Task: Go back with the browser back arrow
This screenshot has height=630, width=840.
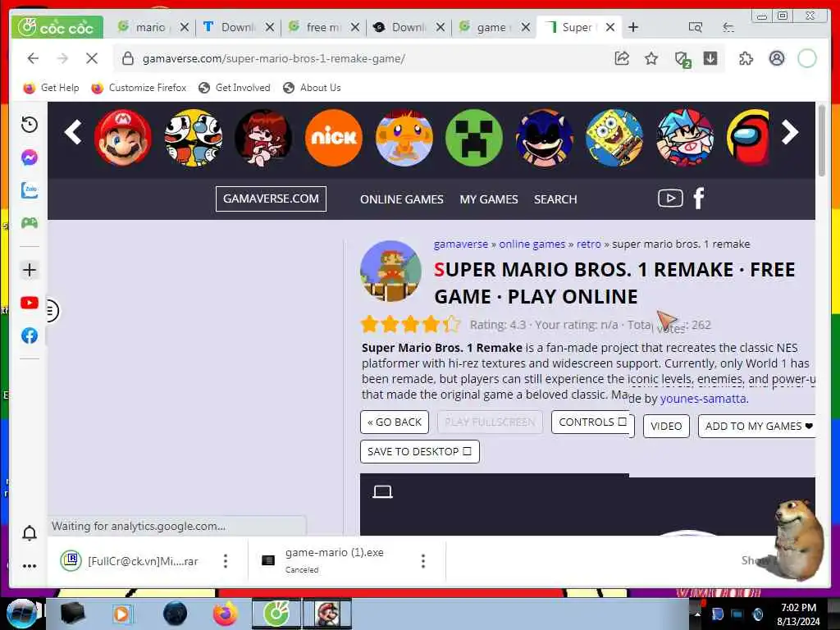Action: [x=33, y=58]
